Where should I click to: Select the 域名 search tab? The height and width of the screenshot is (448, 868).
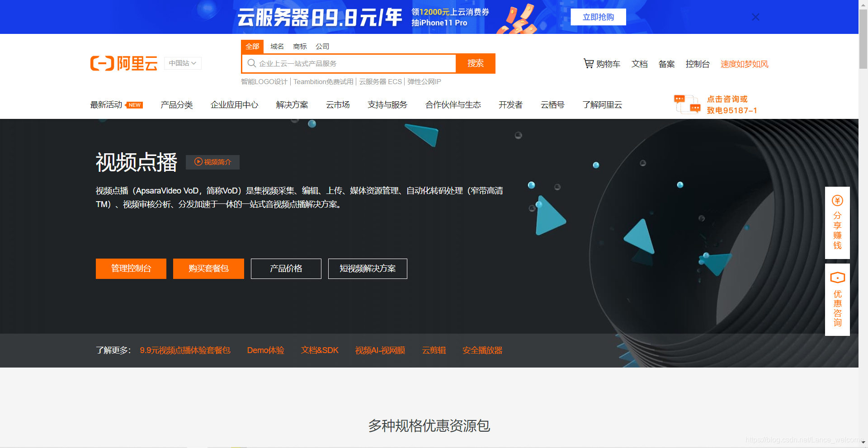277,47
